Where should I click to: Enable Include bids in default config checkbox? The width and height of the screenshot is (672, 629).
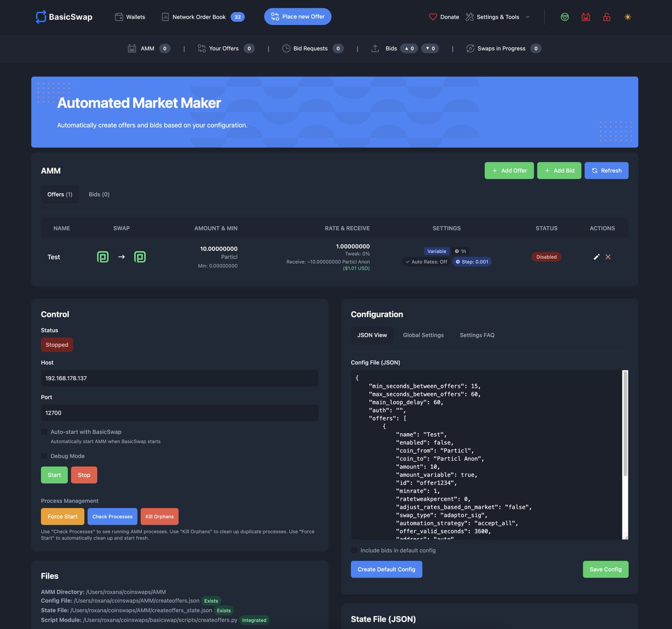(354, 551)
